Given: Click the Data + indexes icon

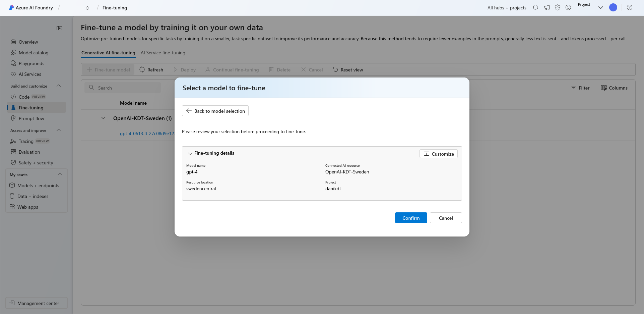Looking at the screenshot, I should [12, 196].
